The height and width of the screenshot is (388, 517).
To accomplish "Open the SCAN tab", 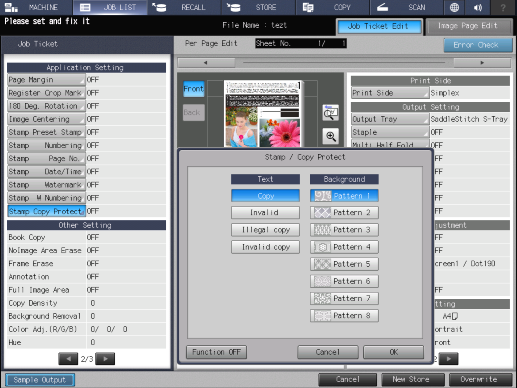I will pos(407,7).
